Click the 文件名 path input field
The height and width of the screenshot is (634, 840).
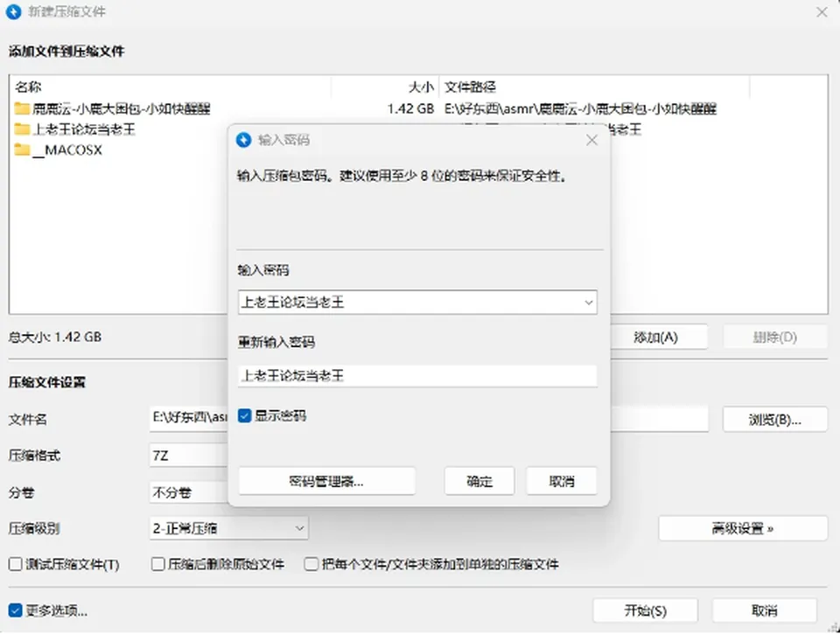[x=190, y=417]
